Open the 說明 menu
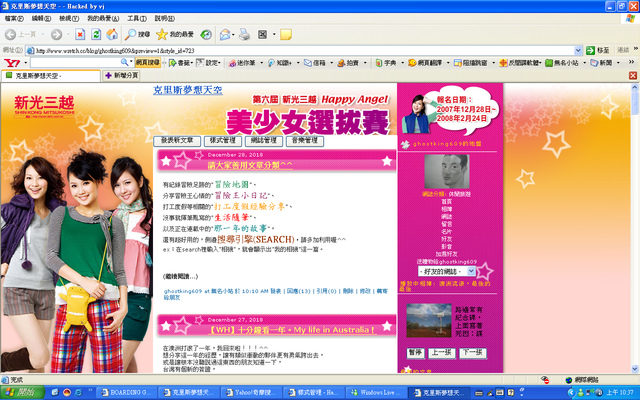Image resolution: width=640 pixels, height=400 pixels. point(164,18)
